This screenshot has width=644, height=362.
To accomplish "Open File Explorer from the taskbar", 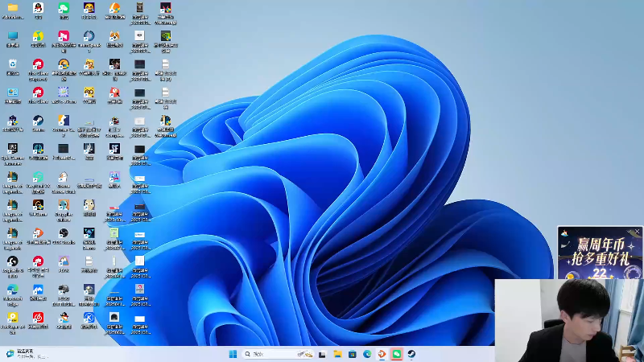I will coord(338,354).
